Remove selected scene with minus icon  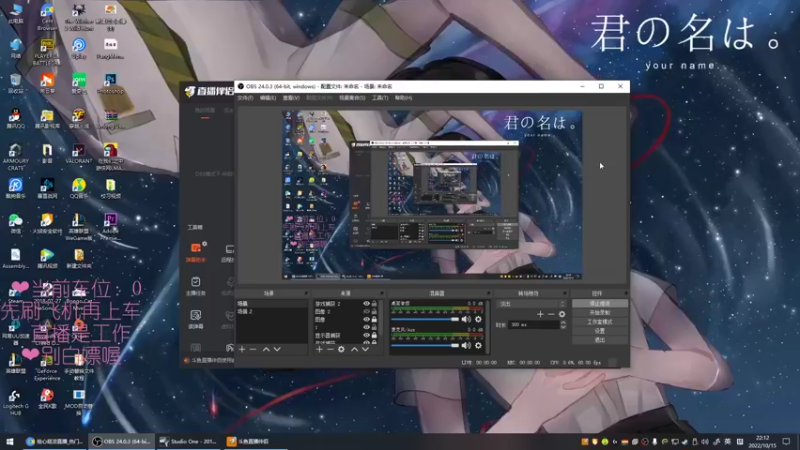[x=253, y=349]
